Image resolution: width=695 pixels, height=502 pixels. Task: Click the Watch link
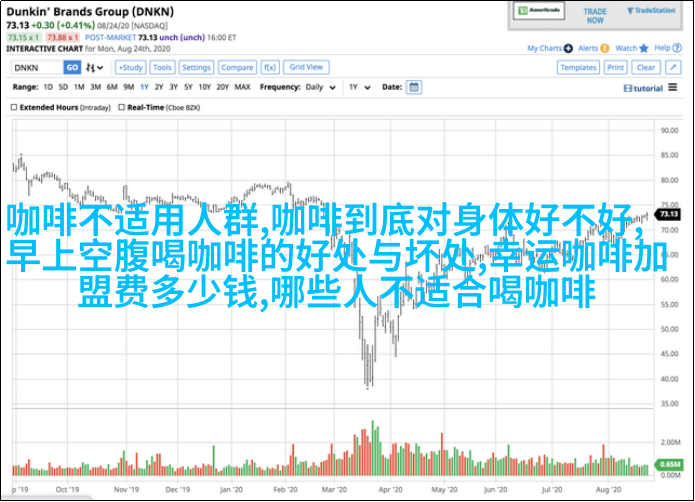click(x=626, y=48)
